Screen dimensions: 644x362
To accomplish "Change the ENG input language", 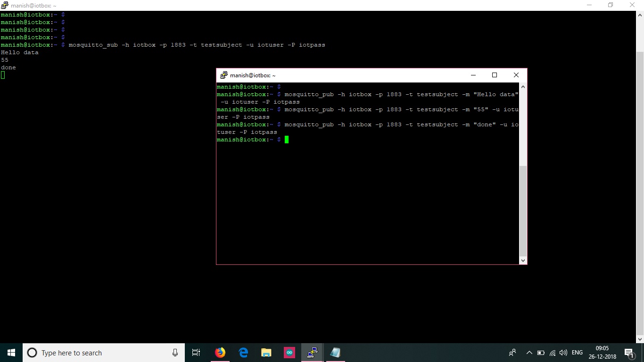I will (577, 353).
